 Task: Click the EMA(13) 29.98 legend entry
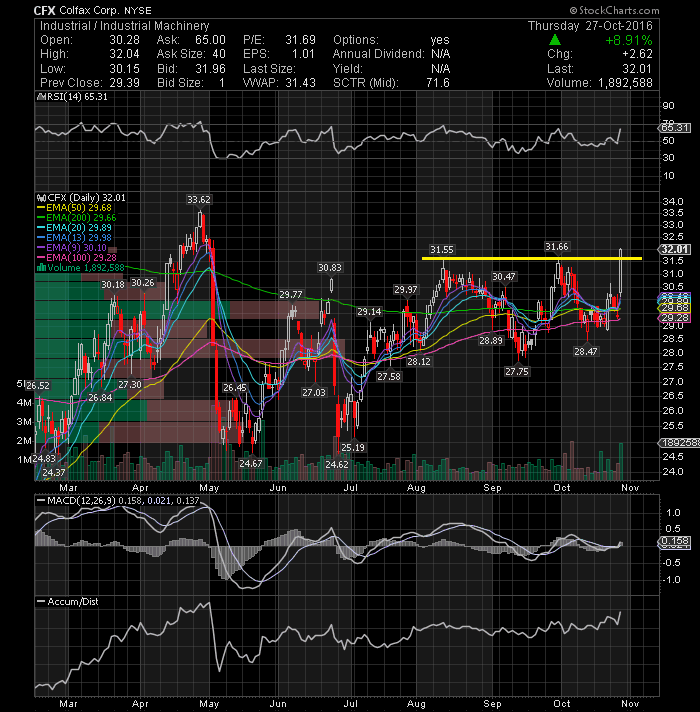pos(74,237)
